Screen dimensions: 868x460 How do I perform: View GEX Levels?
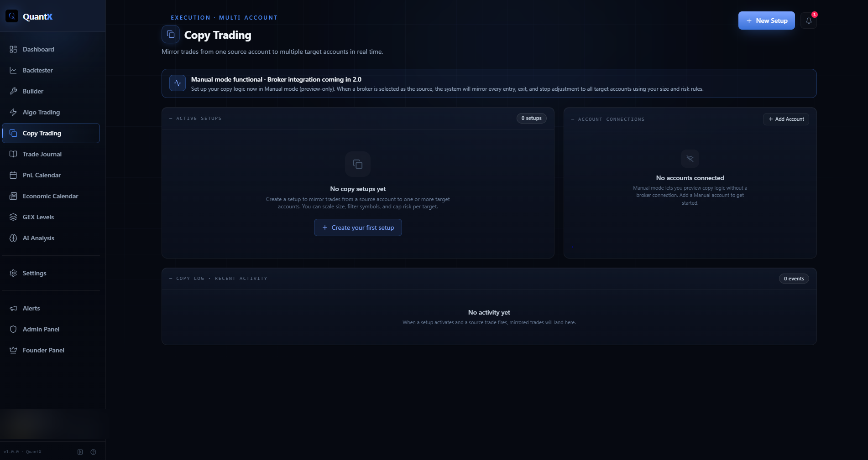click(51, 217)
